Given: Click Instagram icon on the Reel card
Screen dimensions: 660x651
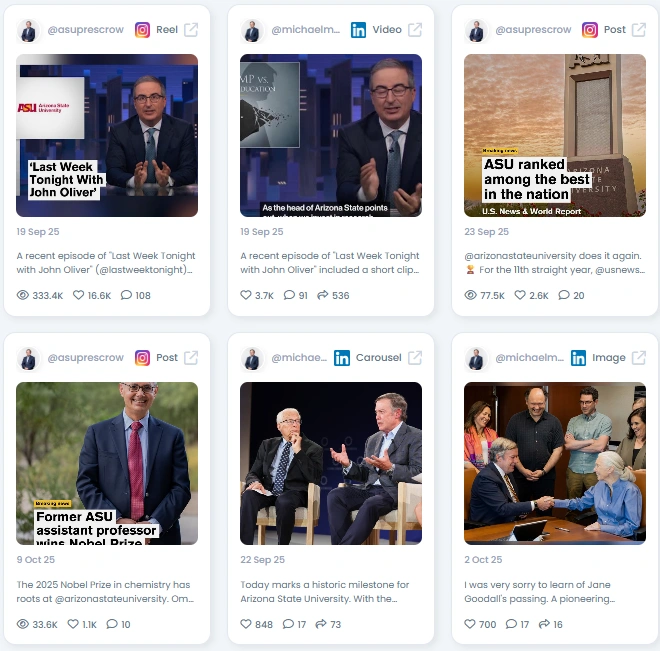Looking at the screenshot, I should pos(142,30).
